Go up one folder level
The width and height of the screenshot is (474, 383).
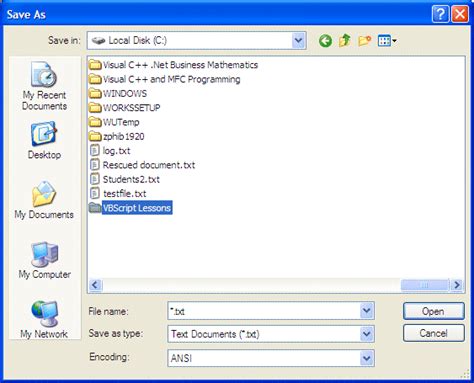(345, 41)
